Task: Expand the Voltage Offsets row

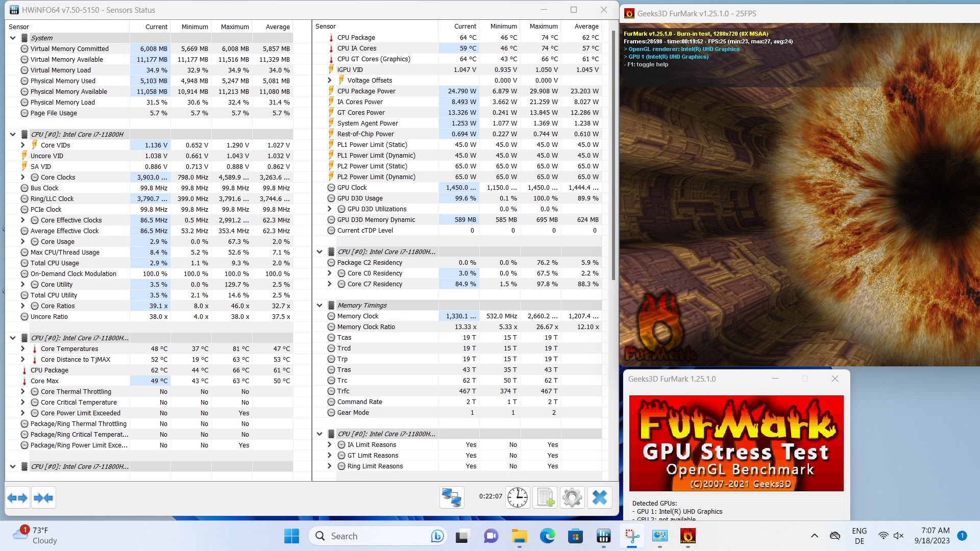Action: pos(329,80)
